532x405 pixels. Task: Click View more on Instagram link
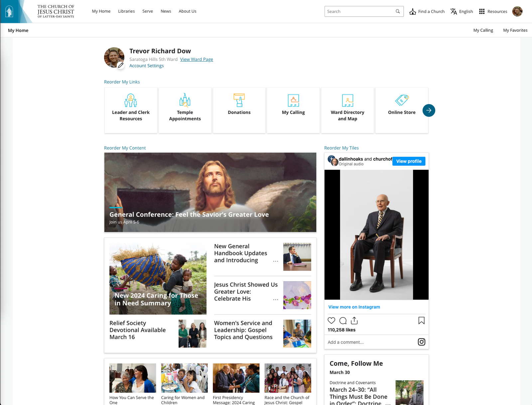point(354,307)
